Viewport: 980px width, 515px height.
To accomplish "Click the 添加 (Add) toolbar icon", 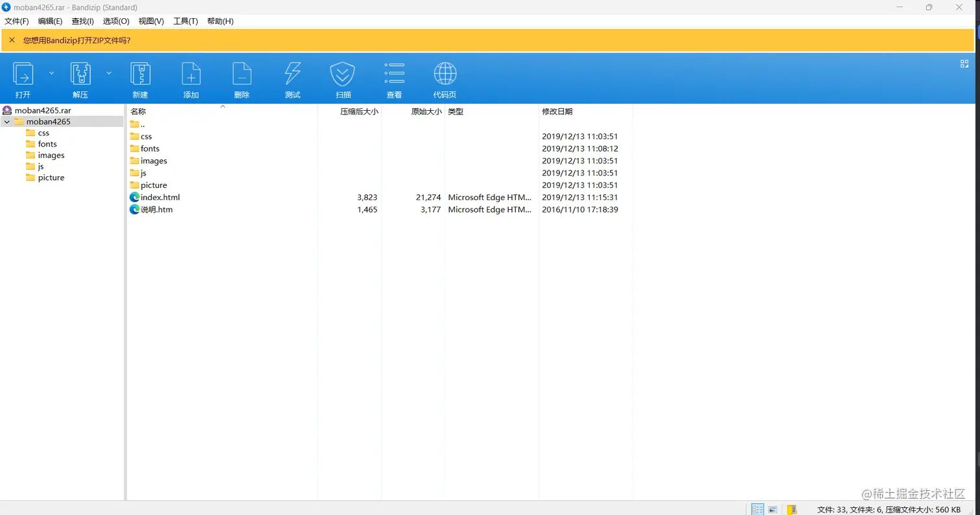I will [x=191, y=74].
